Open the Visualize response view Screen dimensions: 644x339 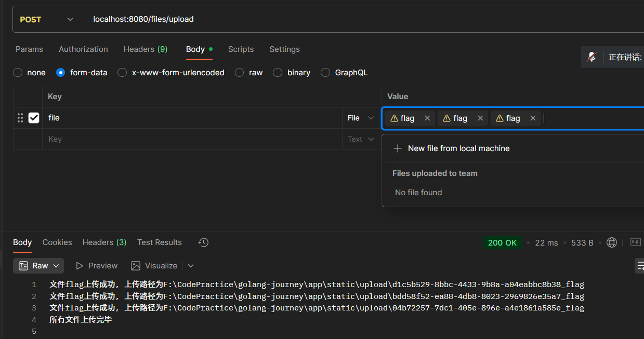pos(154,266)
